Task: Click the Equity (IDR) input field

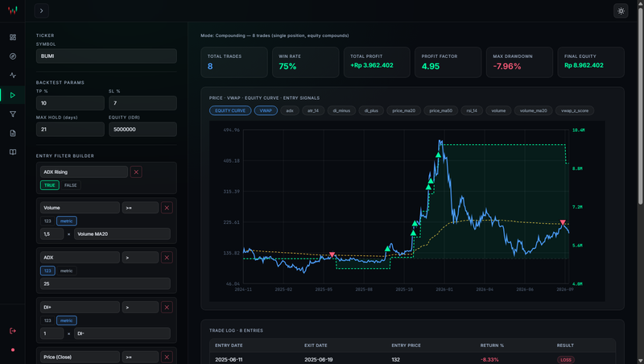Action: click(x=142, y=130)
